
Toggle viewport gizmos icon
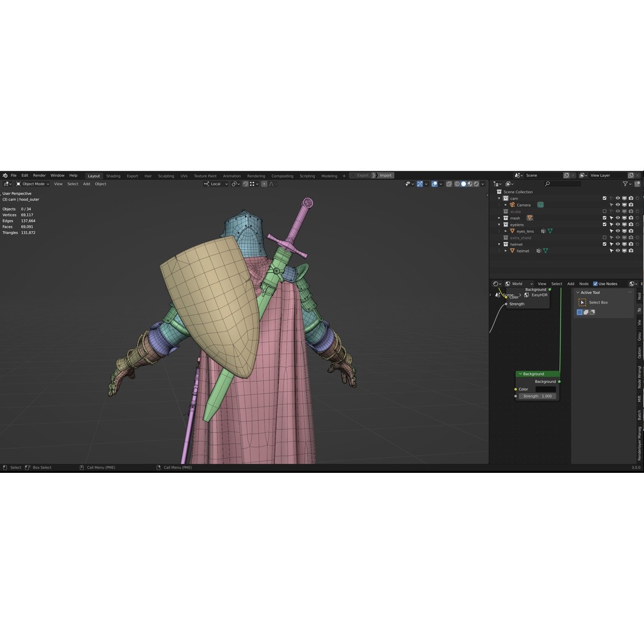419,184
